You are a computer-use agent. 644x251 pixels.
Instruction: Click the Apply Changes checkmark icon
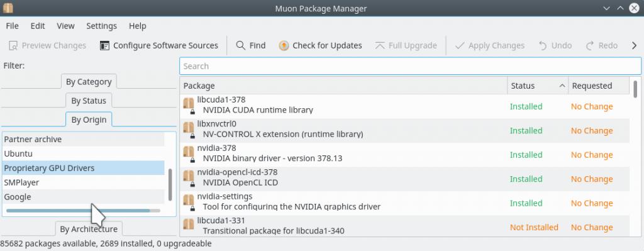pos(460,45)
